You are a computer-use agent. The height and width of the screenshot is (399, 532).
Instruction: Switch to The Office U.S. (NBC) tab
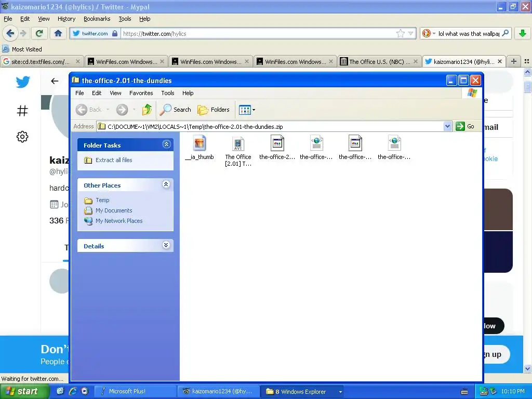pos(379,62)
